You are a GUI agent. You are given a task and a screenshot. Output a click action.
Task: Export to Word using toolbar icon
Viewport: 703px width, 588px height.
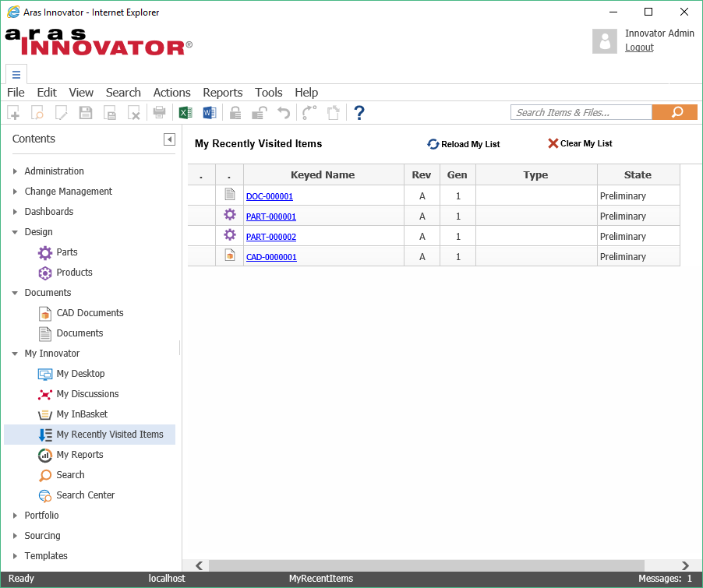click(x=210, y=112)
